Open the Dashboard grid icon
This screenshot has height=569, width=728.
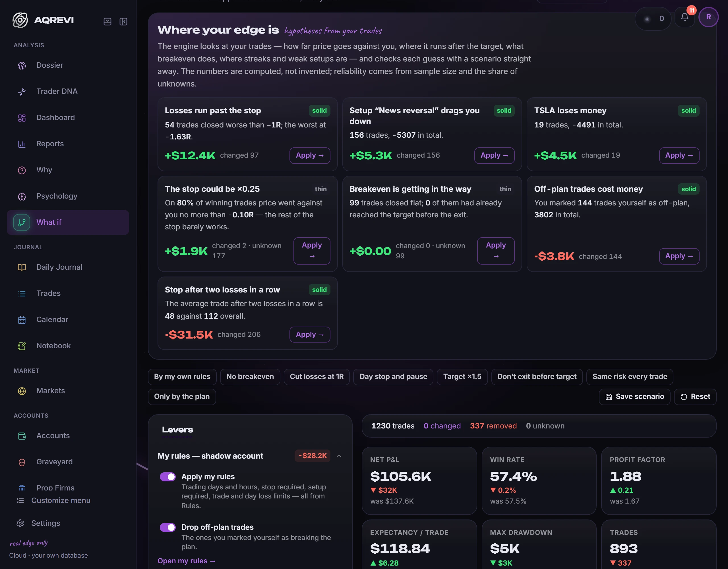click(x=22, y=118)
